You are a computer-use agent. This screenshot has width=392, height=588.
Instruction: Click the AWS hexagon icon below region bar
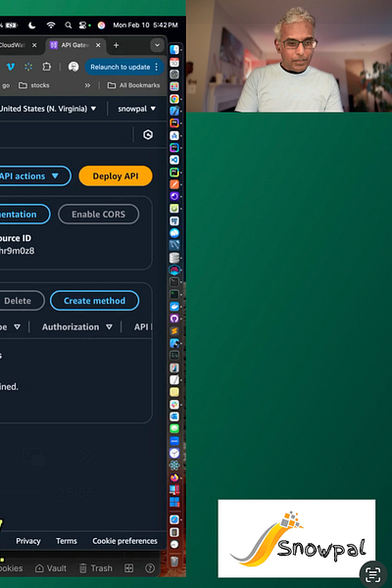point(148,134)
